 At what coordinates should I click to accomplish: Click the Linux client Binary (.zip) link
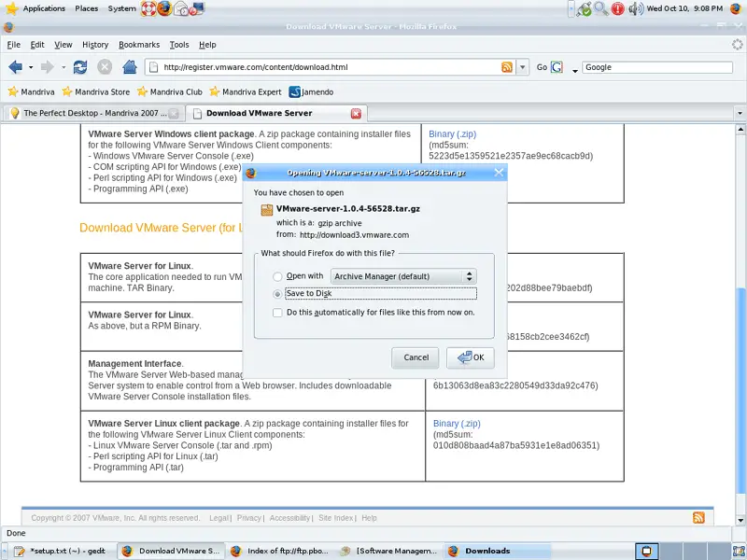(457, 424)
